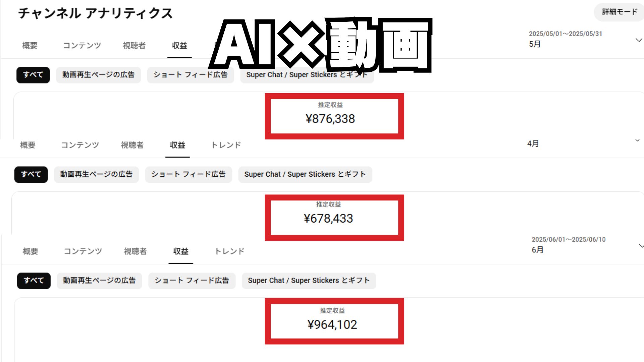This screenshot has height=362, width=644.
Task: Select the トレンド tab in the 6月 panel
Action: [229, 251]
